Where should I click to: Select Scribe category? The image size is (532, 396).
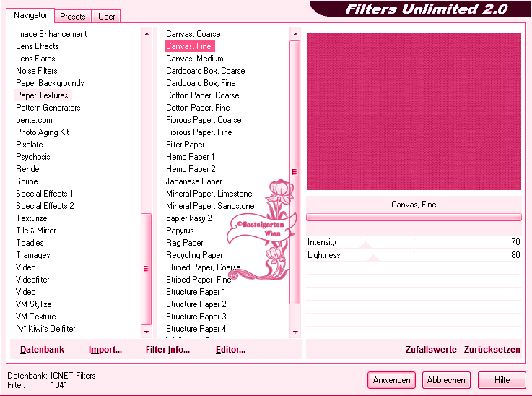click(27, 181)
